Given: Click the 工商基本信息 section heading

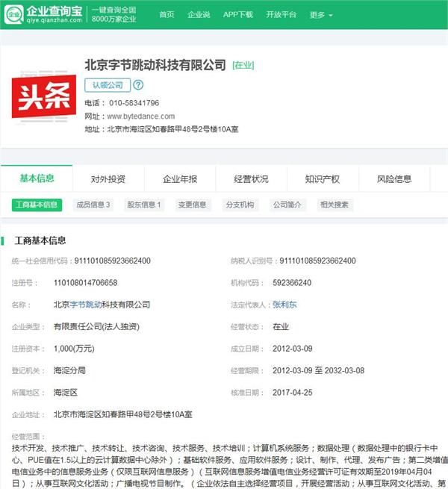Looking at the screenshot, I should (40, 240).
